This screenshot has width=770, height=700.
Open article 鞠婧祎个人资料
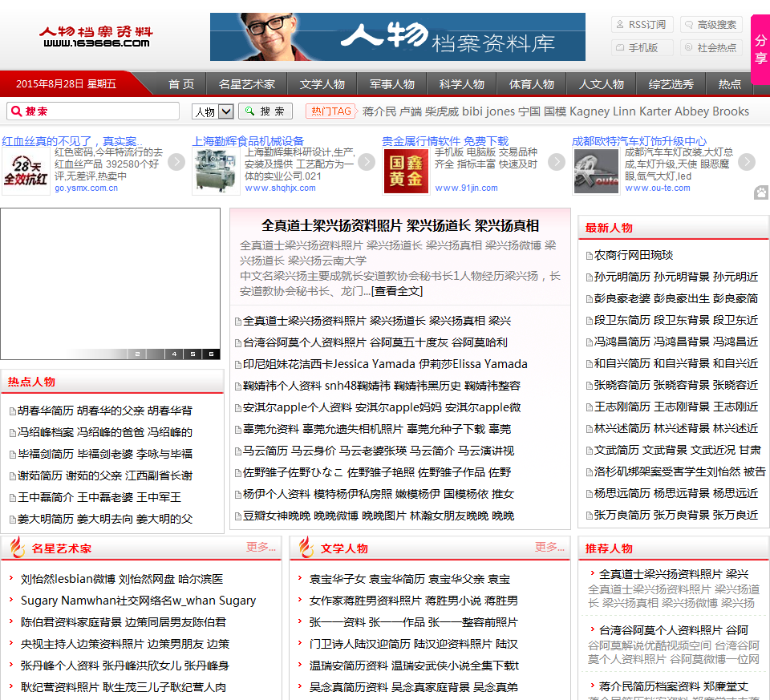click(x=382, y=386)
